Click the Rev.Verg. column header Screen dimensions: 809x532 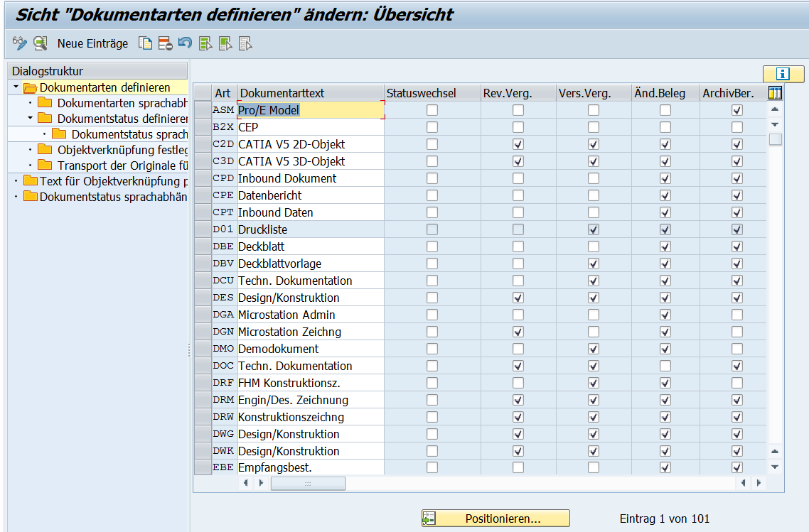pyautogui.click(x=518, y=93)
